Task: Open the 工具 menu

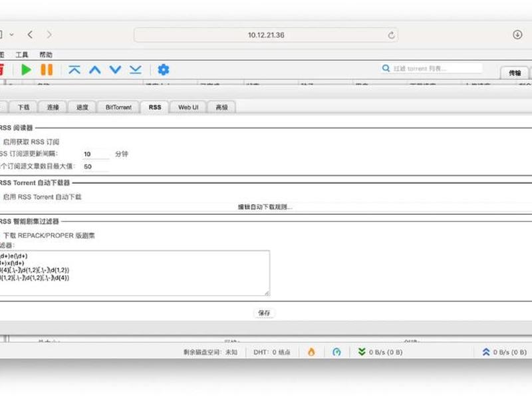Action: click(22, 55)
